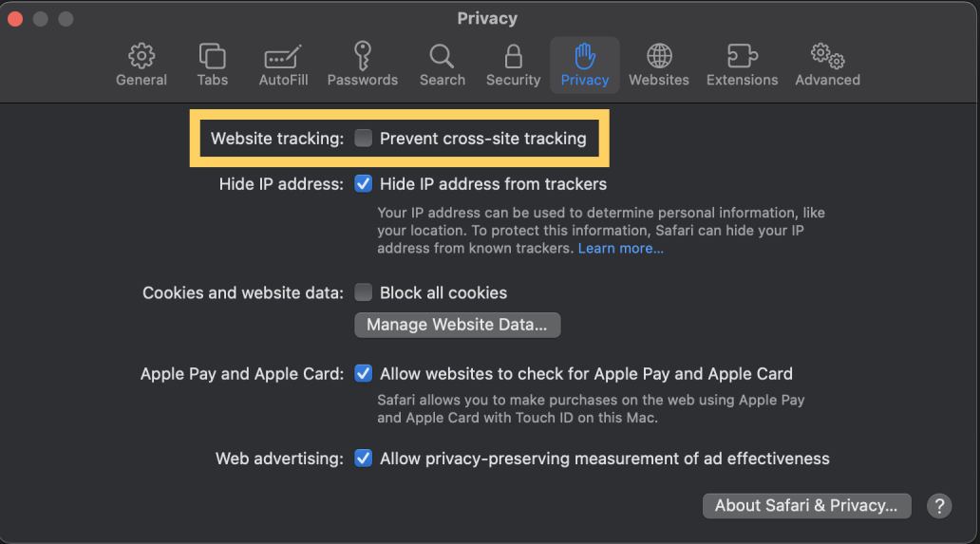Disable Apple Pay and Apple Card checking

point(363,374)
